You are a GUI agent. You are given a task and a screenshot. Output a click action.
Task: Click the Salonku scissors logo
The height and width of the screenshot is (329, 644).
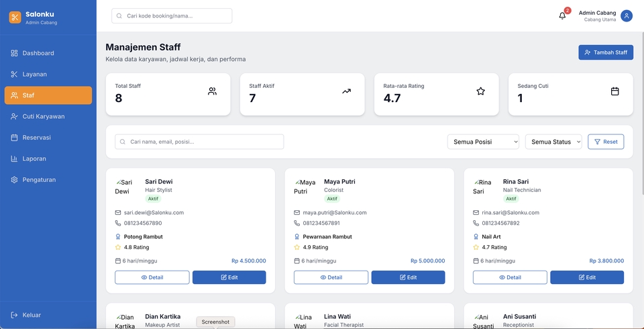pos(15,17)
